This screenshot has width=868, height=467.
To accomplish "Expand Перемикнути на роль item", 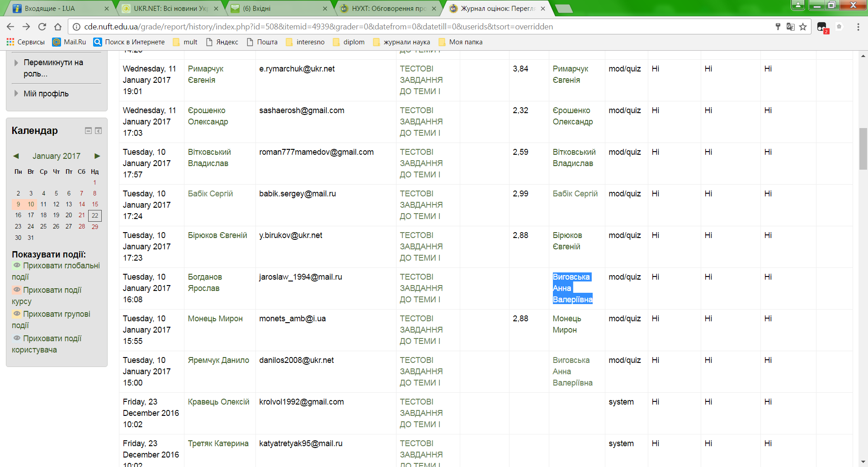I will pos(16,62).
